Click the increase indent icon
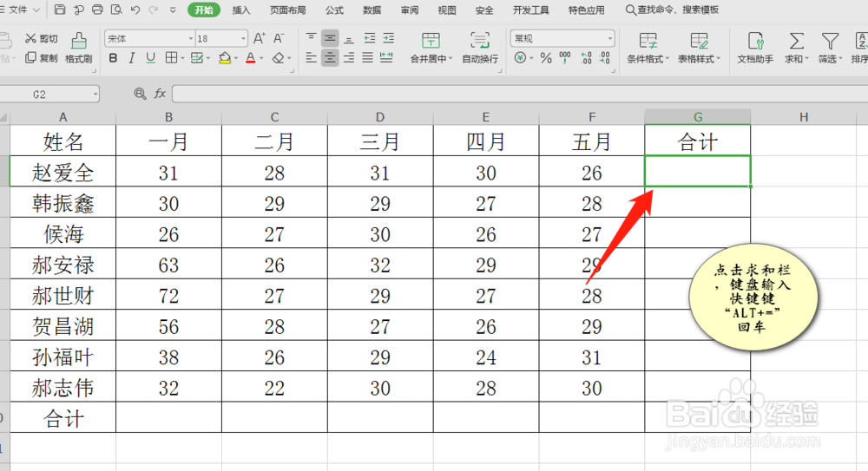Viewport: 868px width, 471px height. pyautogui.click(x=389, y=38)
